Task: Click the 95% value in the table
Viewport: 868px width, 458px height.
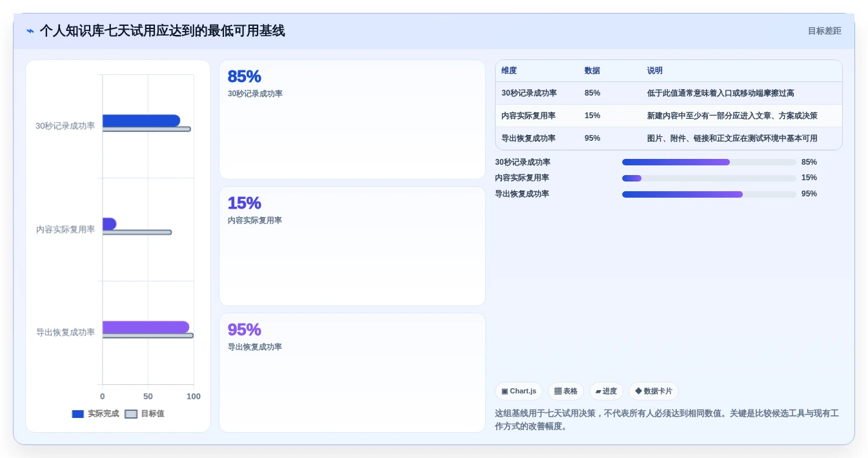Action: click(592, 138)
